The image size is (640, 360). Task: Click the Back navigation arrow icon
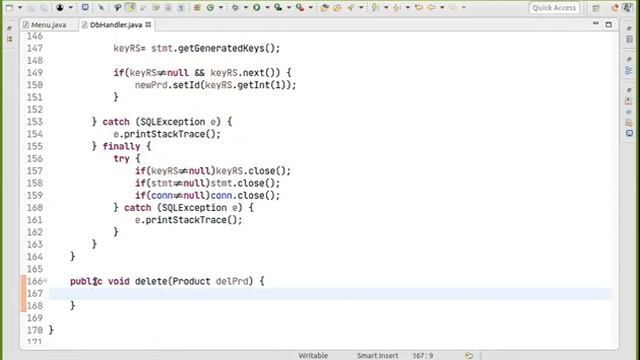(x=431, y=7)
